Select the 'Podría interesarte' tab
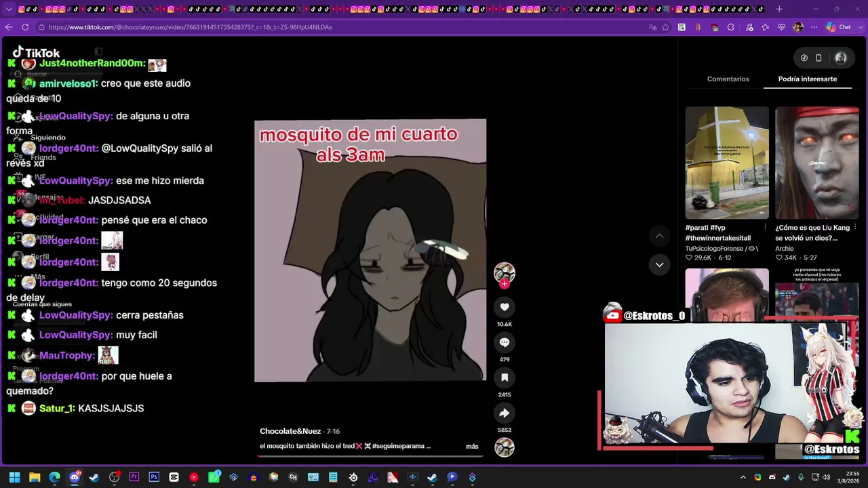 pyautogui.click(x=807, y=79)
